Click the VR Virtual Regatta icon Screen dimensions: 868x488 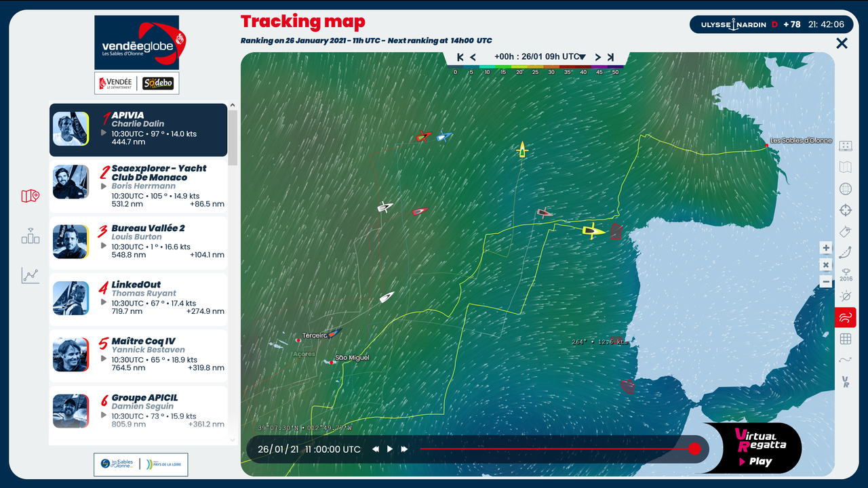click(x=846, y=382)
